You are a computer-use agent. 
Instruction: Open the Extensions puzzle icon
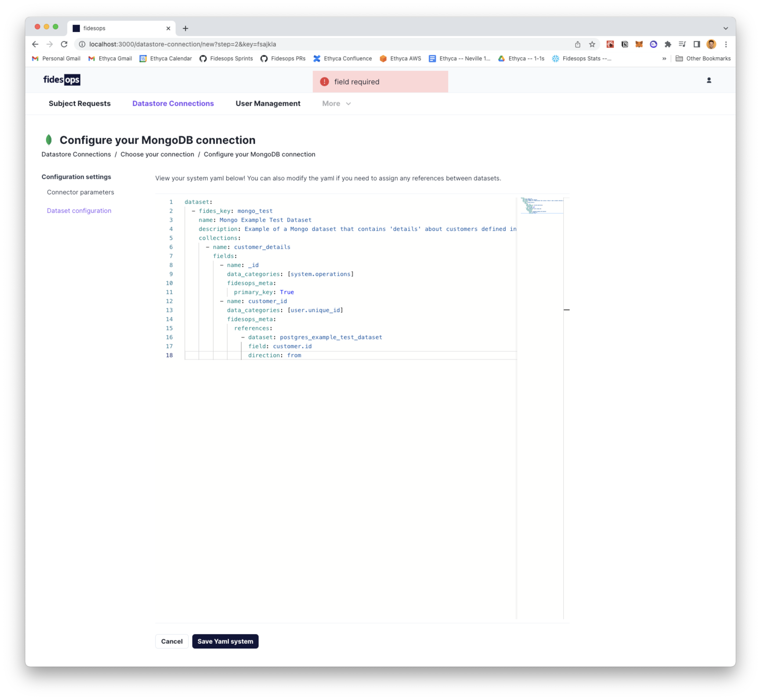click(x=668, y=44)
